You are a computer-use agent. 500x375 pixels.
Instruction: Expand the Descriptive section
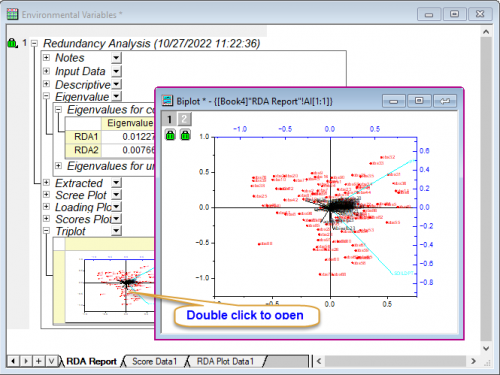click(46, 84)
